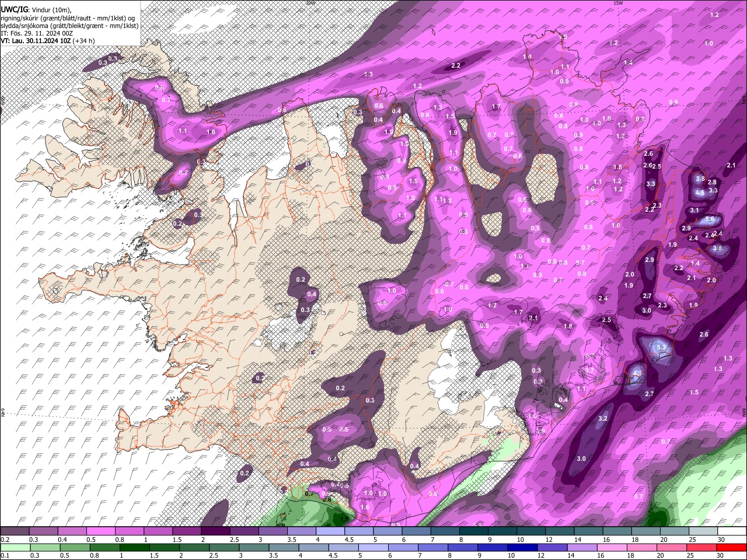This screenshot has height=560, width=747.
Task: Select the "Vindur (10m)" header text
Action: [51, 10]
